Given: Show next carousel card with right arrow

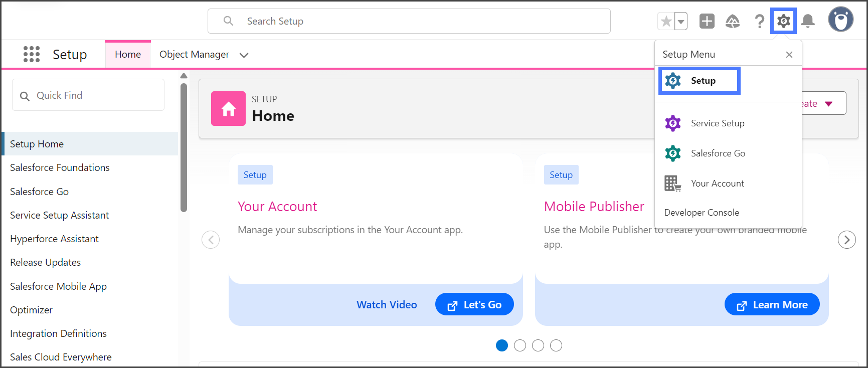Looking at the screenshot, I should tap(846, 240).
